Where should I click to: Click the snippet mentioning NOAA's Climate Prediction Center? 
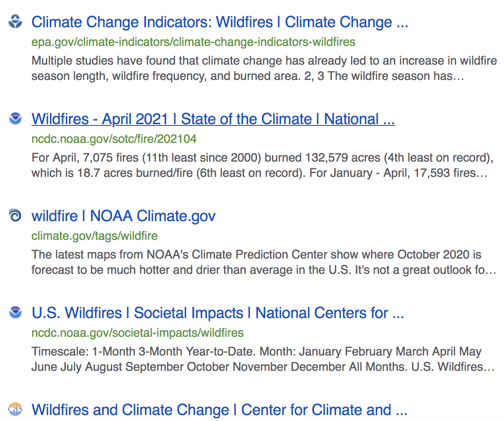264,262
